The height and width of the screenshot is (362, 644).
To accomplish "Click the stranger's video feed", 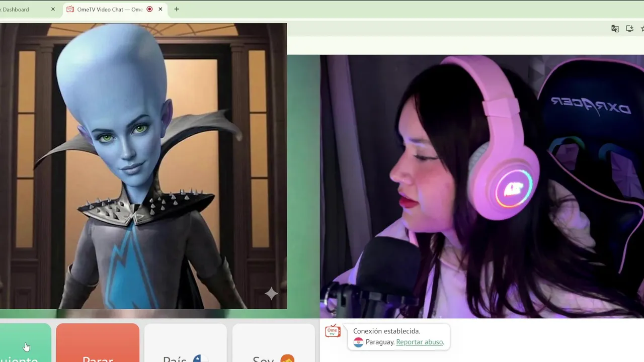I will pos(143,166).
